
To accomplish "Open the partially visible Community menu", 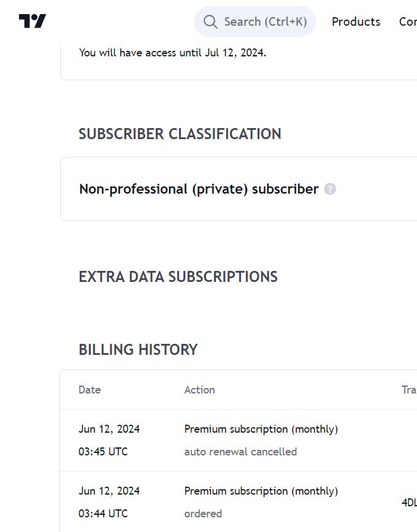I will 408,21.
